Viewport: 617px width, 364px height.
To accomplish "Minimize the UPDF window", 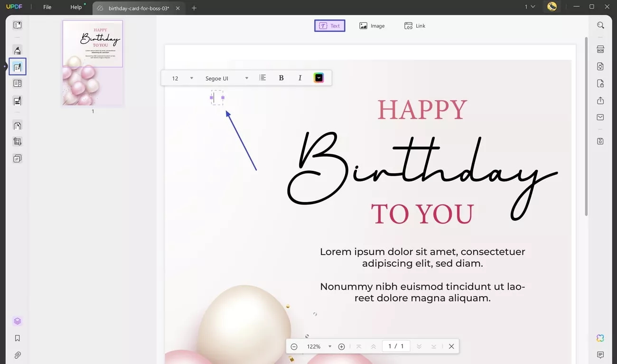I will click(576, 7).
